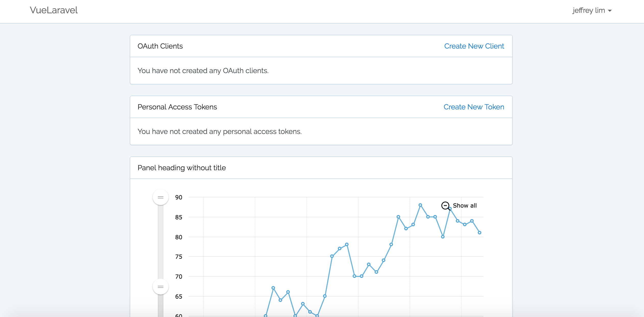Select the highest data point at 88

coord(420,205)
